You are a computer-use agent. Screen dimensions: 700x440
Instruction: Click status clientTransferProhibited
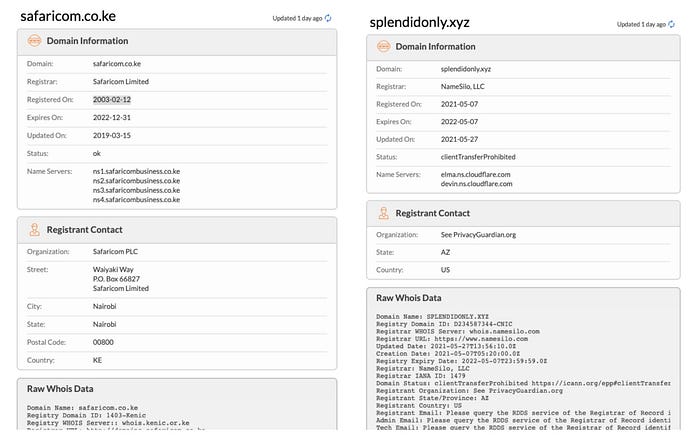coord(478,157)
